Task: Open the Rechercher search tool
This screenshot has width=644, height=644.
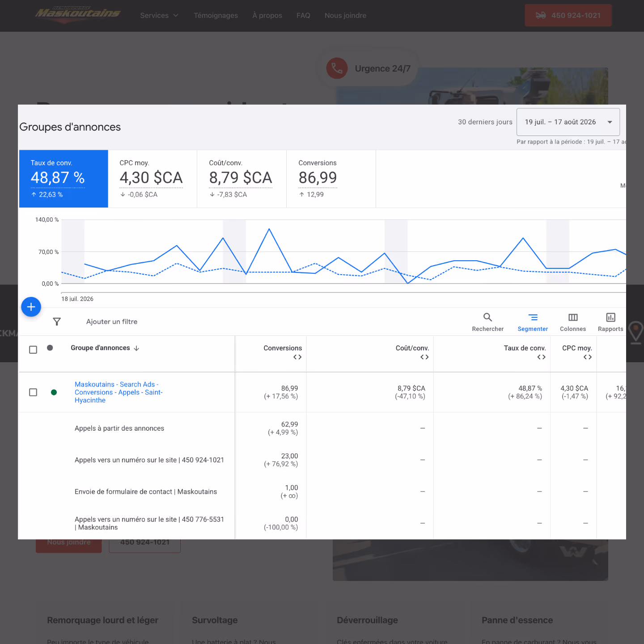Action: coord(487,322)
